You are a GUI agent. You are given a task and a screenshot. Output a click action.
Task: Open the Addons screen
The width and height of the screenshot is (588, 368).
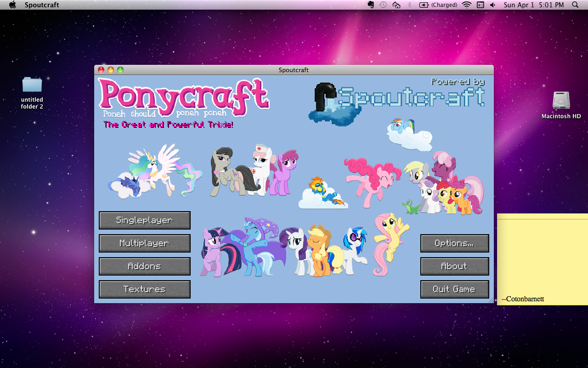pos(145,266)
